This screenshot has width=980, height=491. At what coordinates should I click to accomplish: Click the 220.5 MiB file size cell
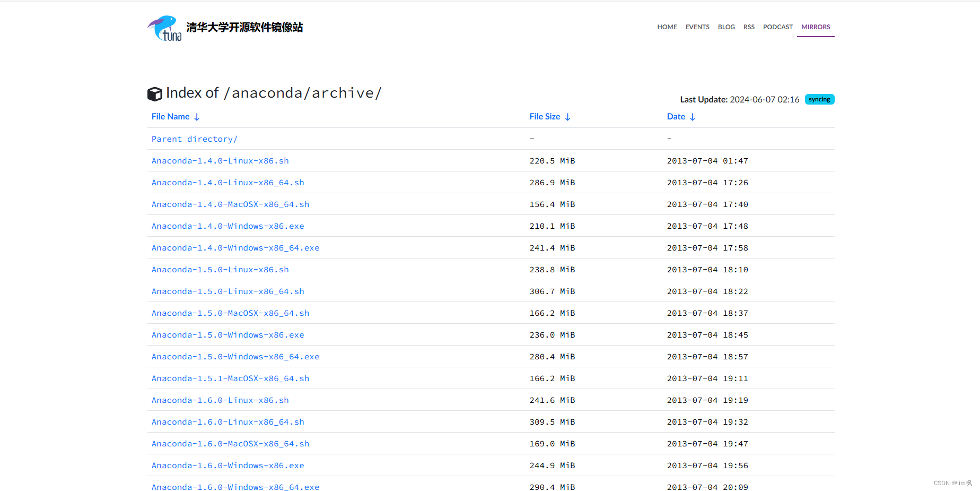552,161
